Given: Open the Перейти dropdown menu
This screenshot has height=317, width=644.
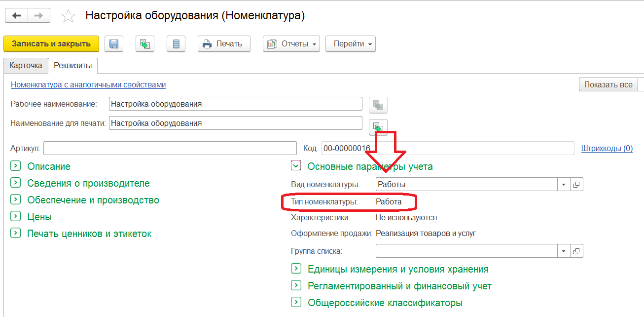Looking at the screenshot, I should (351, 43).
